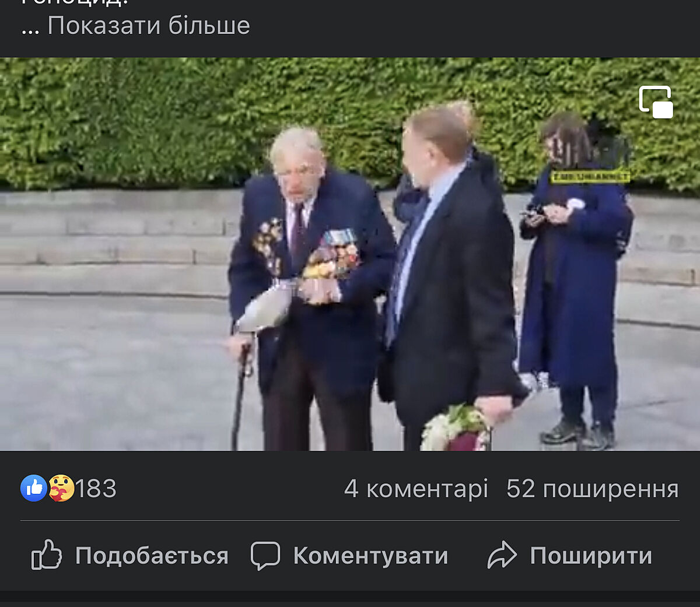700x607 pixels.
Task: Like the post with Подобається label
Action: tap(152, 556)
